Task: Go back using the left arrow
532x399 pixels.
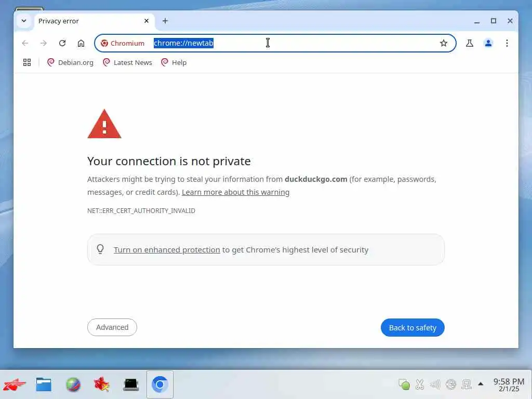Action: coord(25,43)
